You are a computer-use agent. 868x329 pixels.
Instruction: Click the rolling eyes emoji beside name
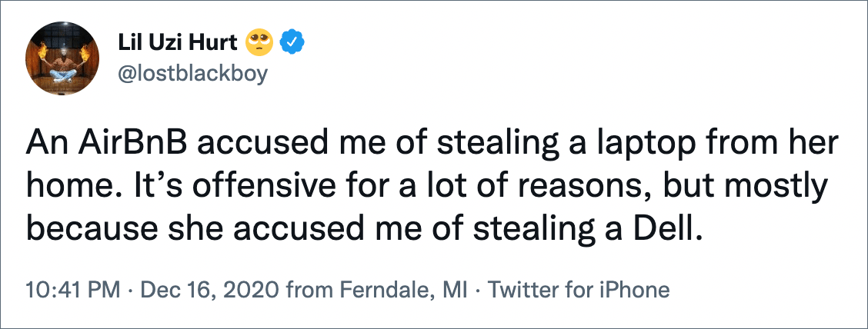coord(260,43)
